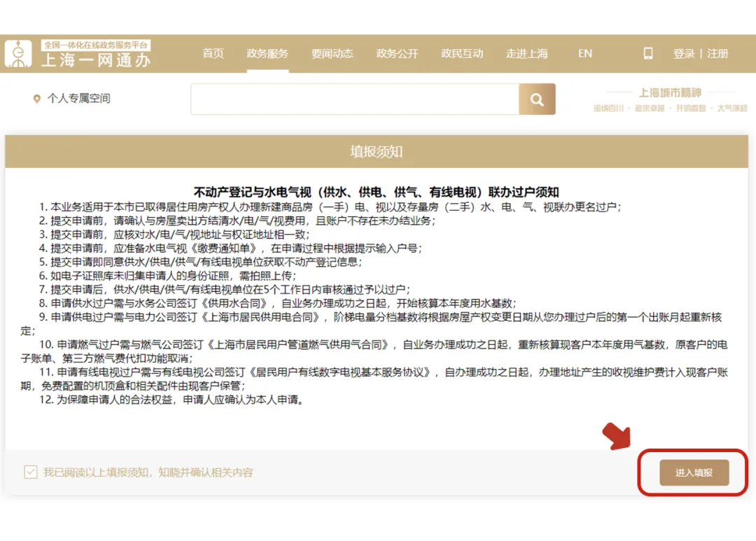Open the mobile app icon in top bar
The image size is (756, 541).
tap(647, 53)
